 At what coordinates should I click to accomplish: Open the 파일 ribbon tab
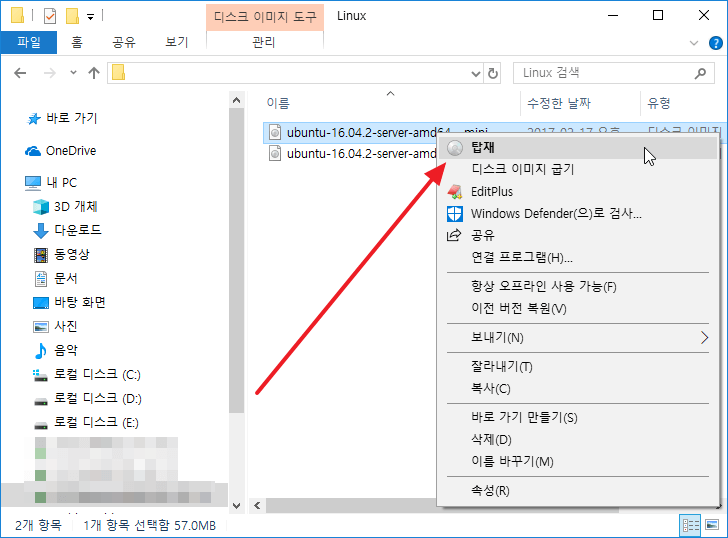(29, 42)
